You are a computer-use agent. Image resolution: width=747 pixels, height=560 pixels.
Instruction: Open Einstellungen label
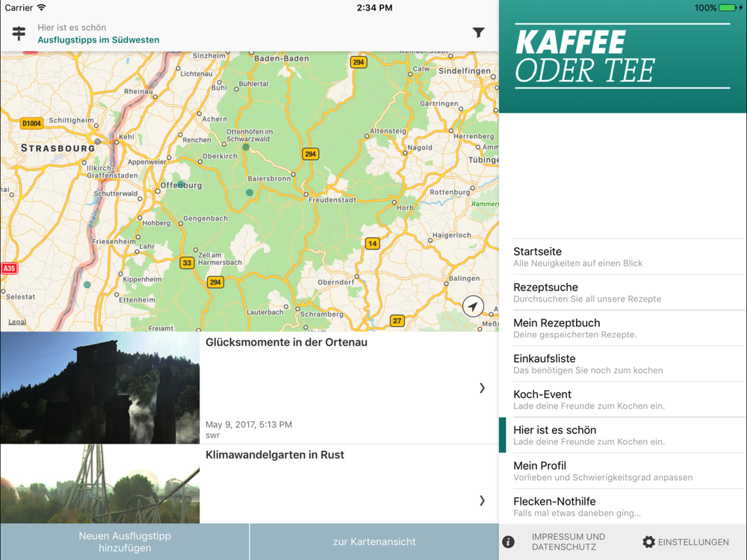point(693,542)
